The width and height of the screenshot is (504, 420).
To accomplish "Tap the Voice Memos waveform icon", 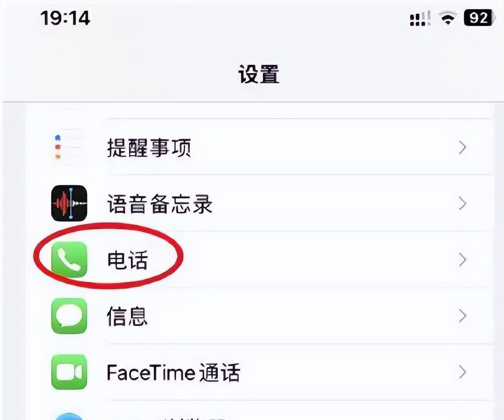I will (69, 204).
